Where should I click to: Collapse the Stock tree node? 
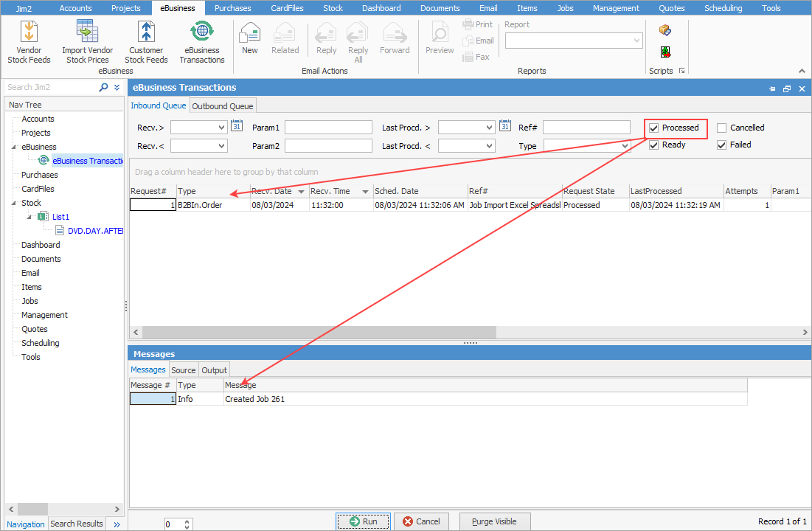14,203
